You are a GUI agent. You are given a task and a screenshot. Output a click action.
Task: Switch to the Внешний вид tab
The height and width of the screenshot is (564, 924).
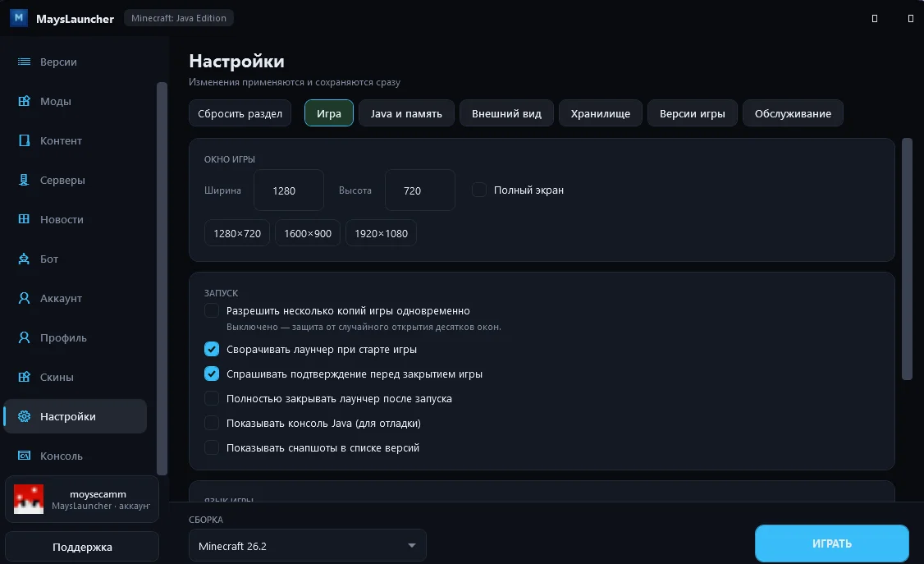[506, 113]
